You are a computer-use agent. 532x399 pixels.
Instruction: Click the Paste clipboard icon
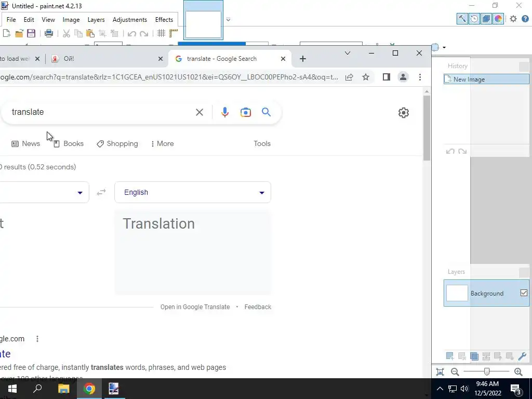point(90,33)
